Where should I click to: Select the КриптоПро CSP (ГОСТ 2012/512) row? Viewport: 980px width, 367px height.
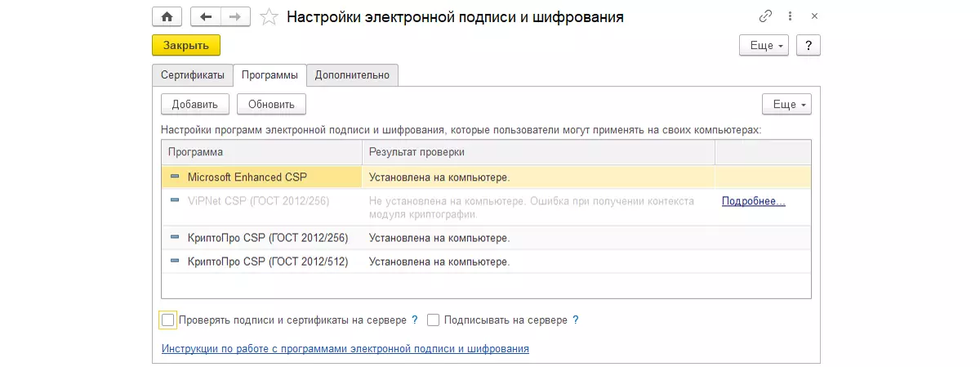pos(268,262)
